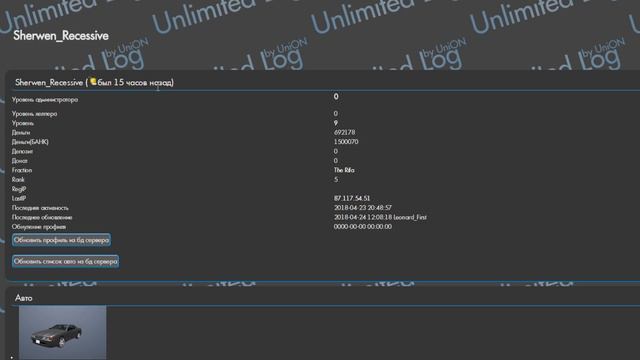Screen dimensions: 640x360
Task: Click the 'Обнуление профиля' row label
Action: (39, 227)
